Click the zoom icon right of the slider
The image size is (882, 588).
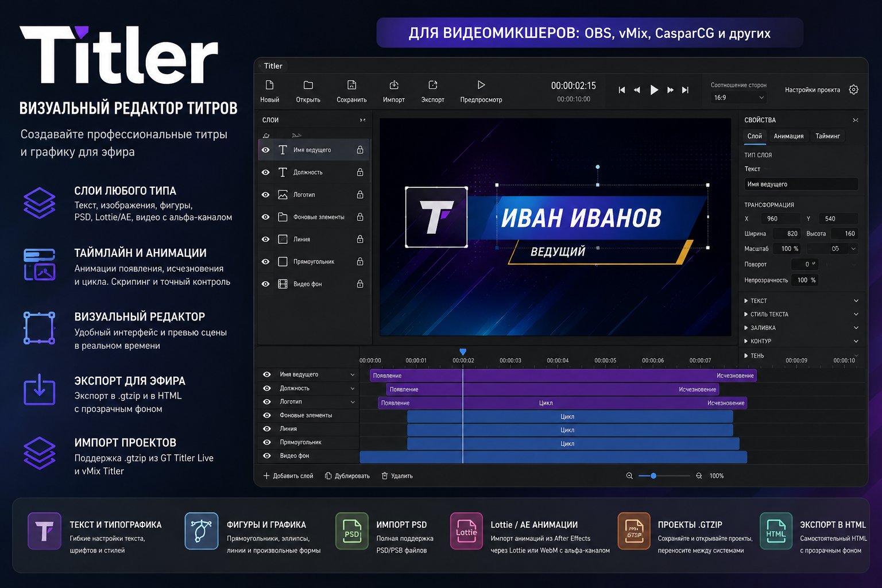[699, 476]
